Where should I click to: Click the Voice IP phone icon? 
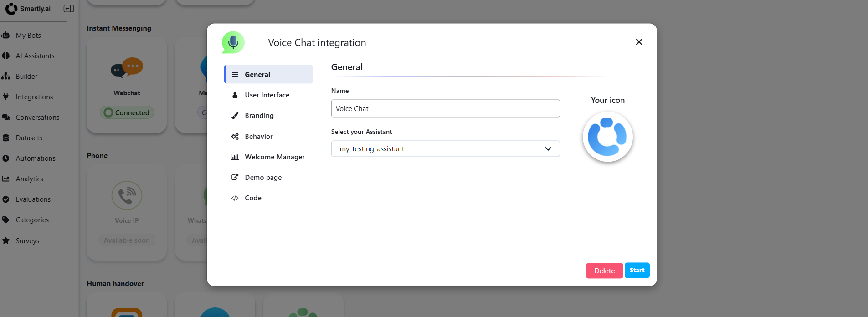pos(127,195)
